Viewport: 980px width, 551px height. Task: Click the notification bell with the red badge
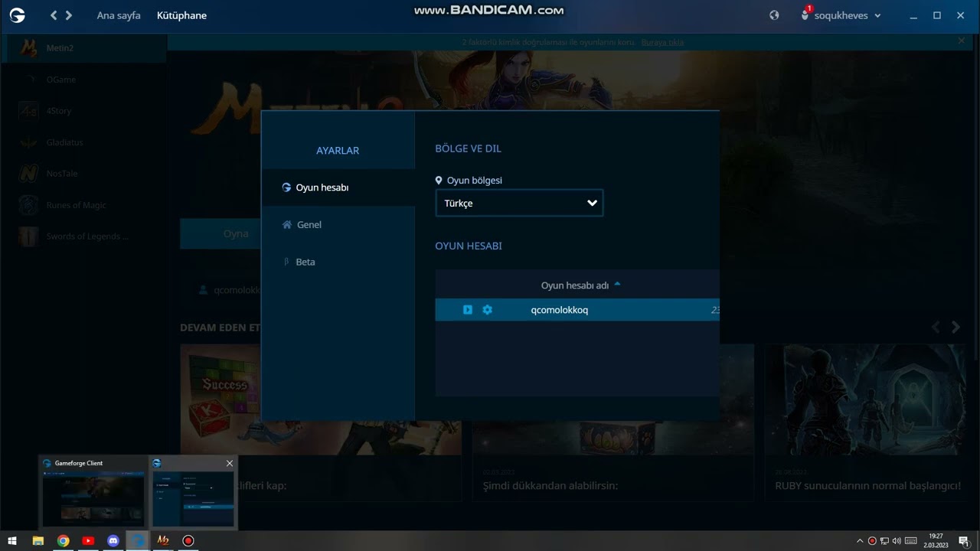(805, 14)
